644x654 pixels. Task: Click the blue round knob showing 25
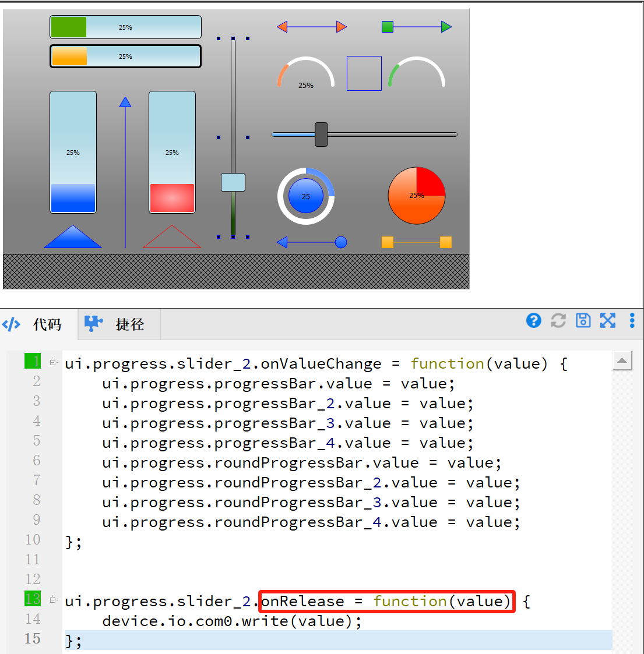(306, 196)
